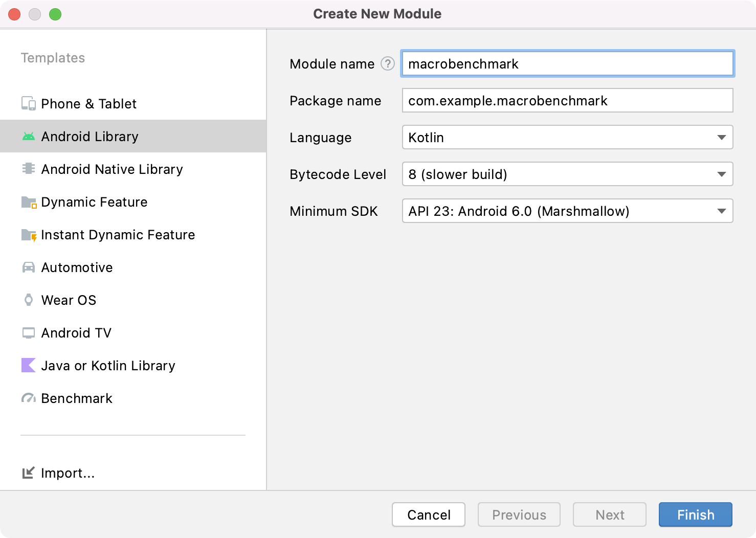Image resolution: width=756 pixels, height=538 pixels.
Task: Open the Minimum SDK dropdown
Action: point(567,211)
